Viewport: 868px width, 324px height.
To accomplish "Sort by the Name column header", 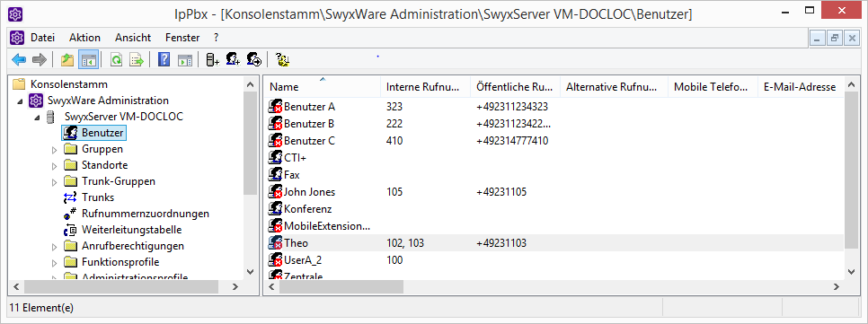I will point(323,87).
